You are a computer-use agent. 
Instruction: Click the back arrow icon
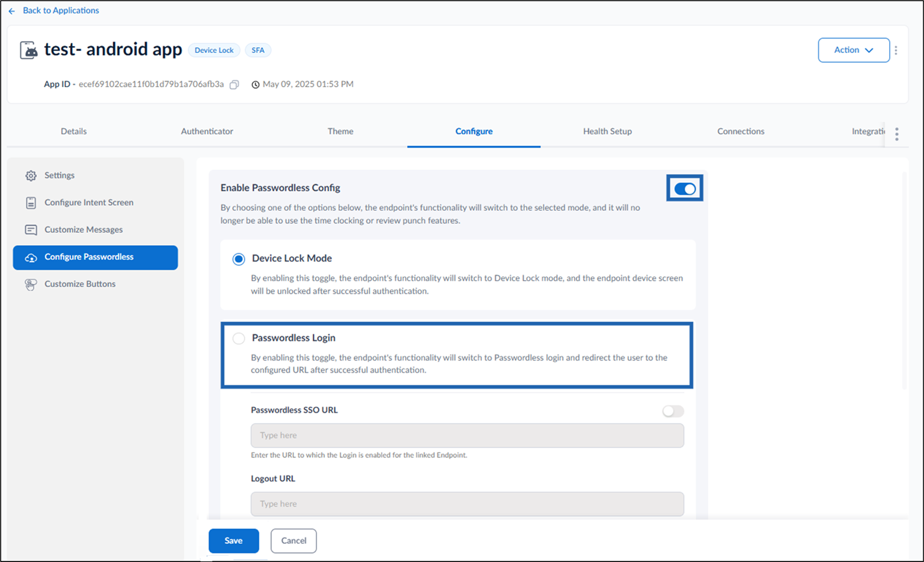[12, 11]
